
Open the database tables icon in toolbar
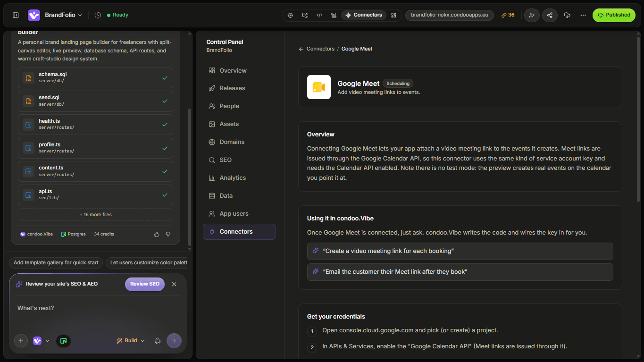point(334,15)
